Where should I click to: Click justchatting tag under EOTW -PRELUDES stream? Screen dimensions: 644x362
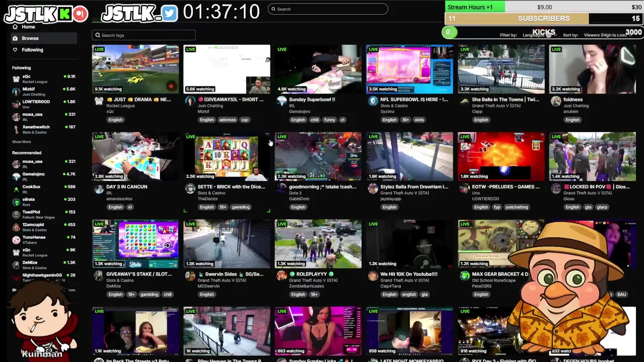click(x=517, y=207)
